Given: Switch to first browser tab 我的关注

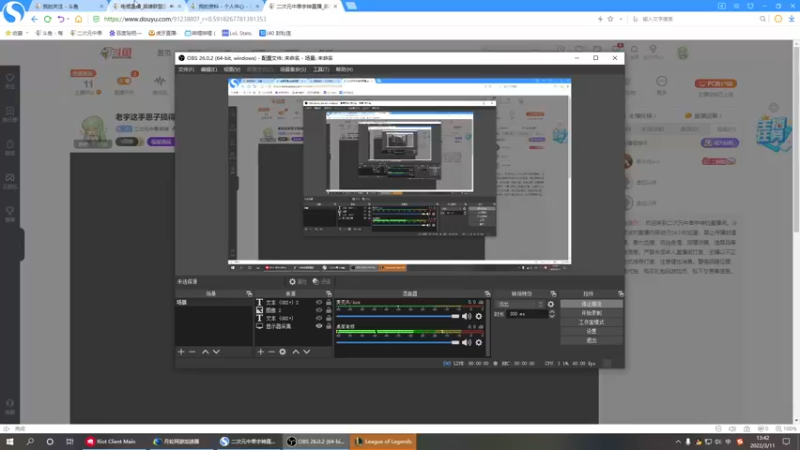Looking at the screenshot, I should [x=66, y=6].
